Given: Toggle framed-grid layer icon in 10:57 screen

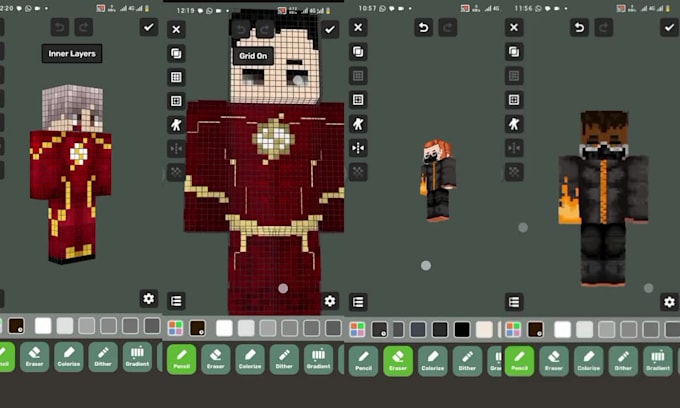Looking at the screenshot, I should click(358, 100).
